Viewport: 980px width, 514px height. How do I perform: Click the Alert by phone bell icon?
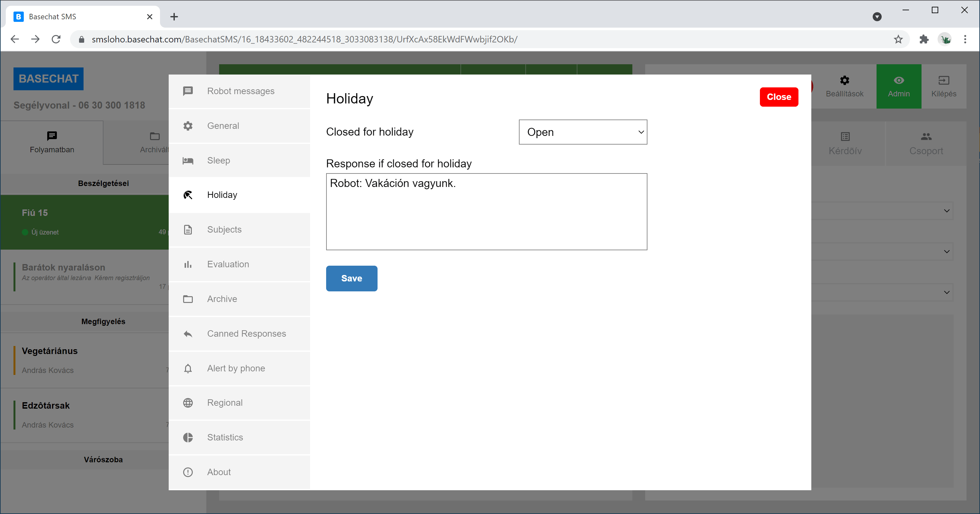coord(188,368)
